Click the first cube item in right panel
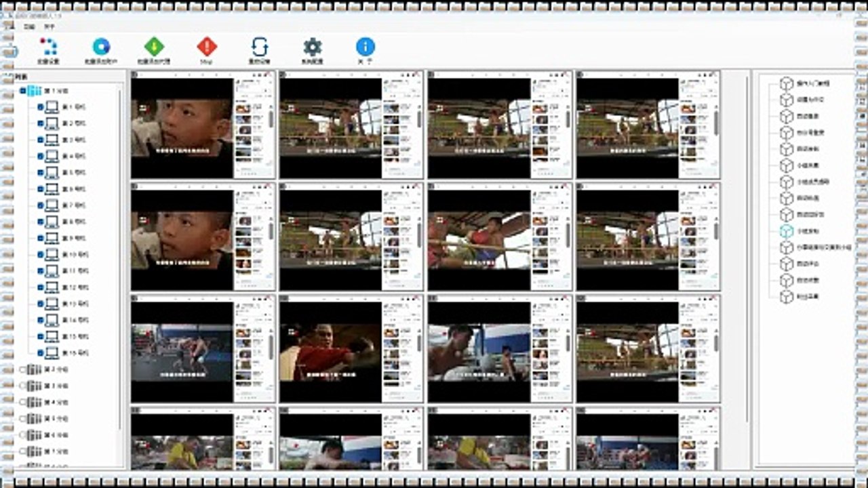The image size is (868, 488). pyautogui.click(x=786, y=83)
